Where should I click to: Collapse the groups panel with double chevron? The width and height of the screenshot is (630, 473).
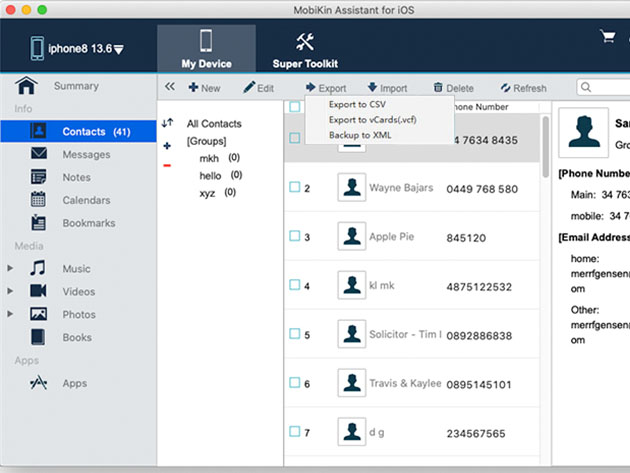point(170,86)
